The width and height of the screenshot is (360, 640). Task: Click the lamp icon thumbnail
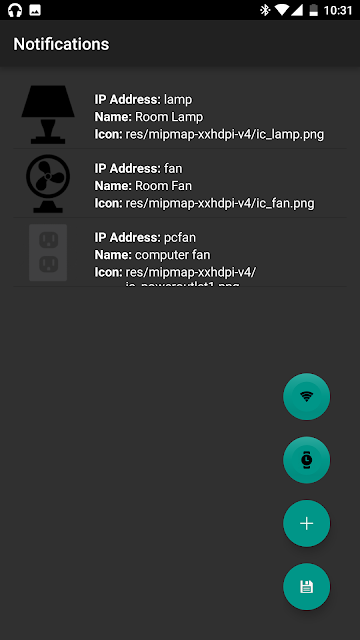(48, 114)
